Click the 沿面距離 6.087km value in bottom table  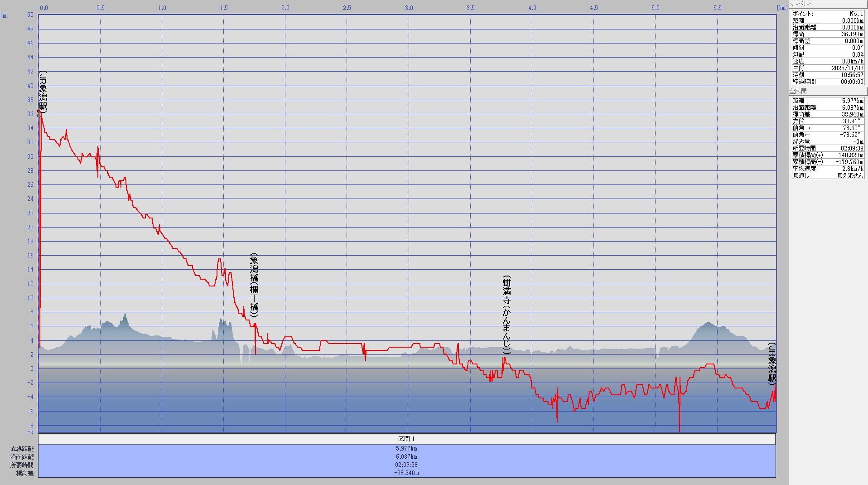[x=406, y=456]
